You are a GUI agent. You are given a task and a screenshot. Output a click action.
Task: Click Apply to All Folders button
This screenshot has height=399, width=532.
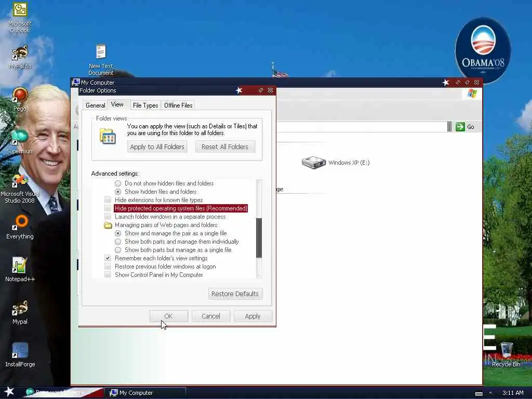(x=157, y=147)
